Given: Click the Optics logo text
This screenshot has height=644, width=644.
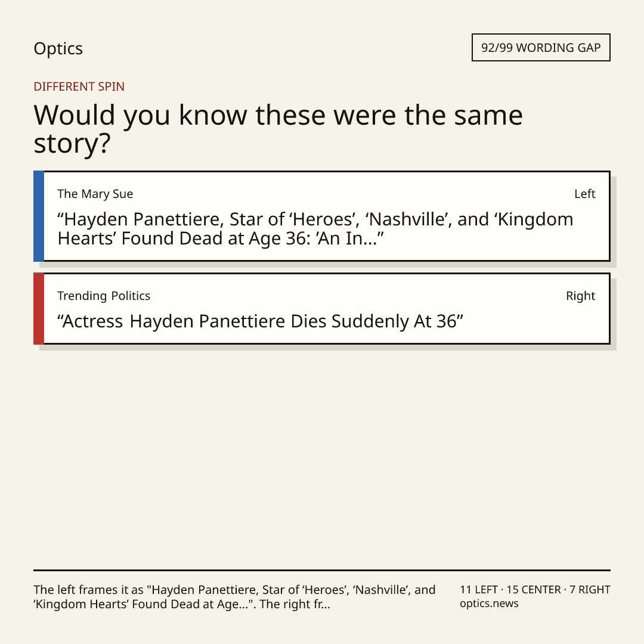Looking at the screenshot, I should click(58, 49).
